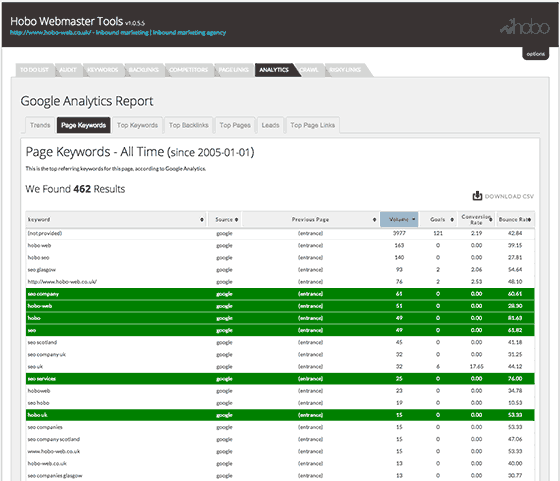Open the Top Keywords sub-tab
Image resolution: width=560 pixels, height=481 pixels.
coord(138,125)
